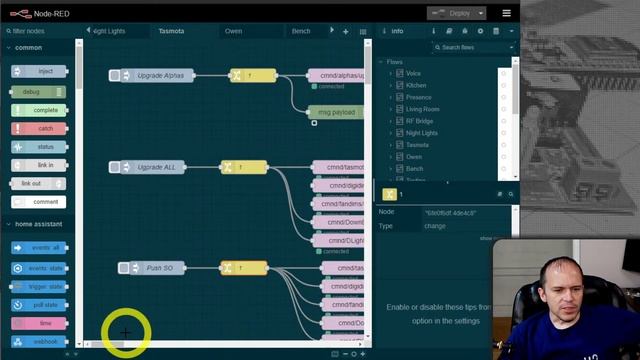The image size is (640, 360).
Task: Select the status node in palette
Action: point(39,147)
